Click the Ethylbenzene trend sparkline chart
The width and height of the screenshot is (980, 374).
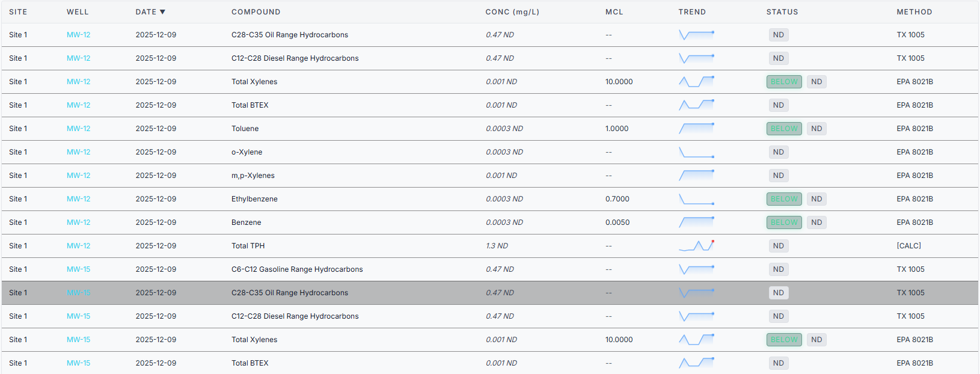[x=696, y=199]
